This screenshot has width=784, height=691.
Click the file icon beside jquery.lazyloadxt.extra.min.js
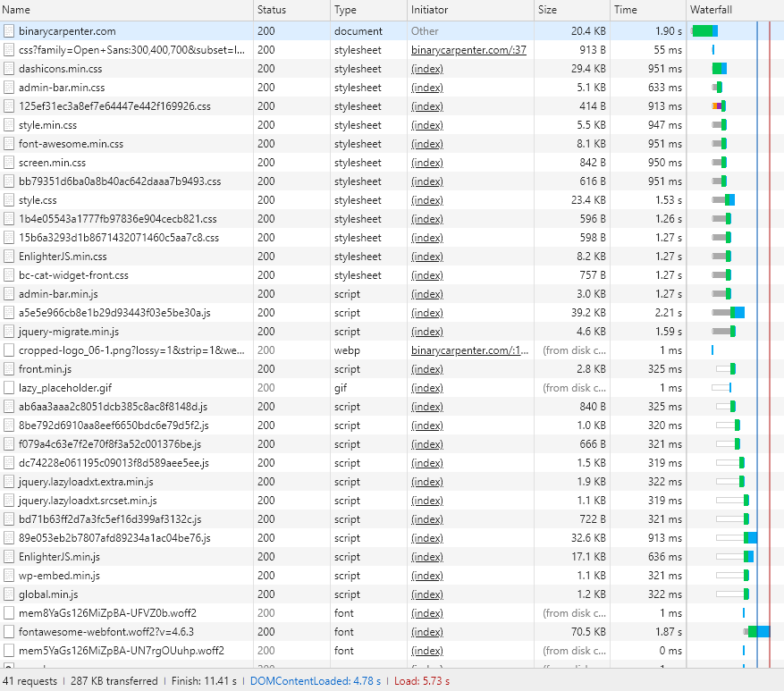pos(9,482)
